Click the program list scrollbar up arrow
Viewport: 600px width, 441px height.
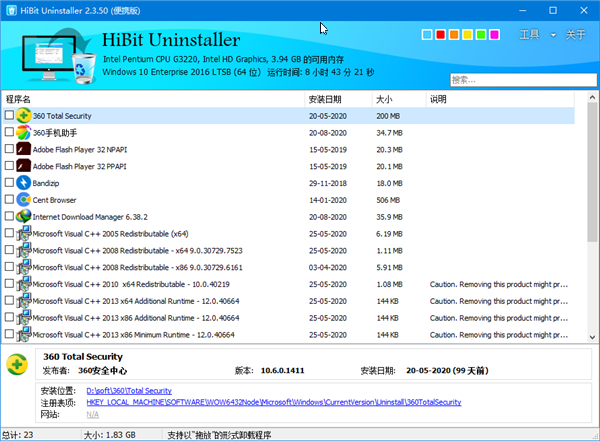click(x=592, y=97)
